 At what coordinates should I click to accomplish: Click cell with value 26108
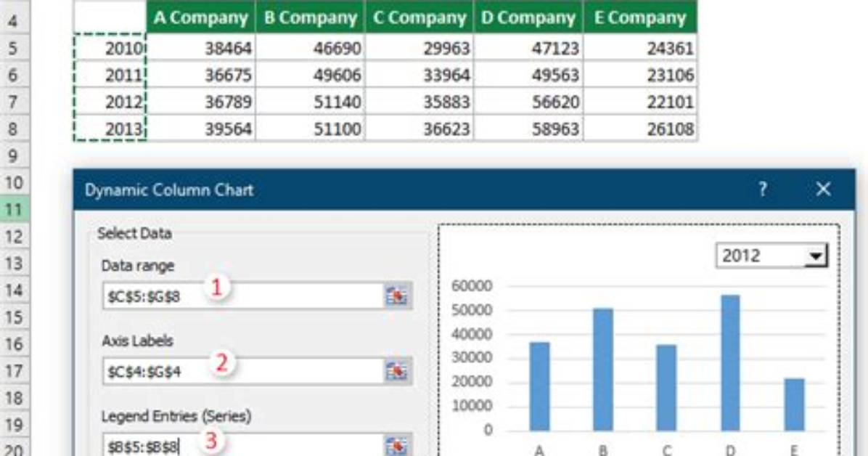tap(641, 129)
